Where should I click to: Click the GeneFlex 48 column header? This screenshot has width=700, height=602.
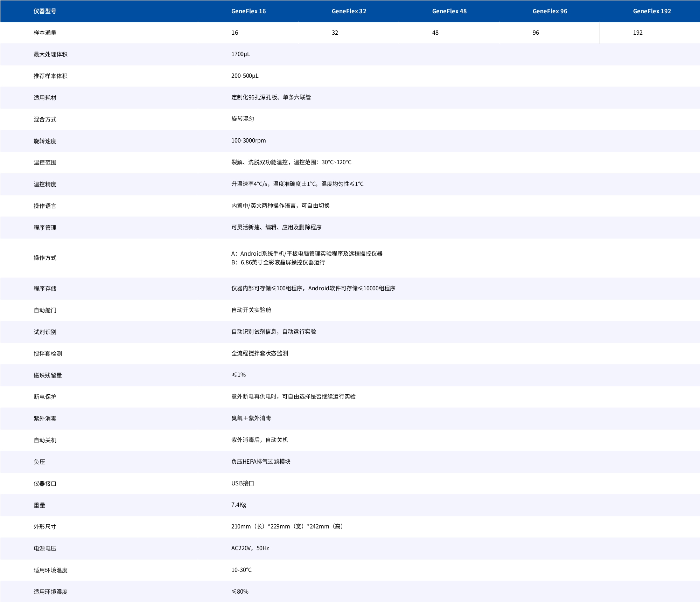pyautogui.click(x=449, y=11)
